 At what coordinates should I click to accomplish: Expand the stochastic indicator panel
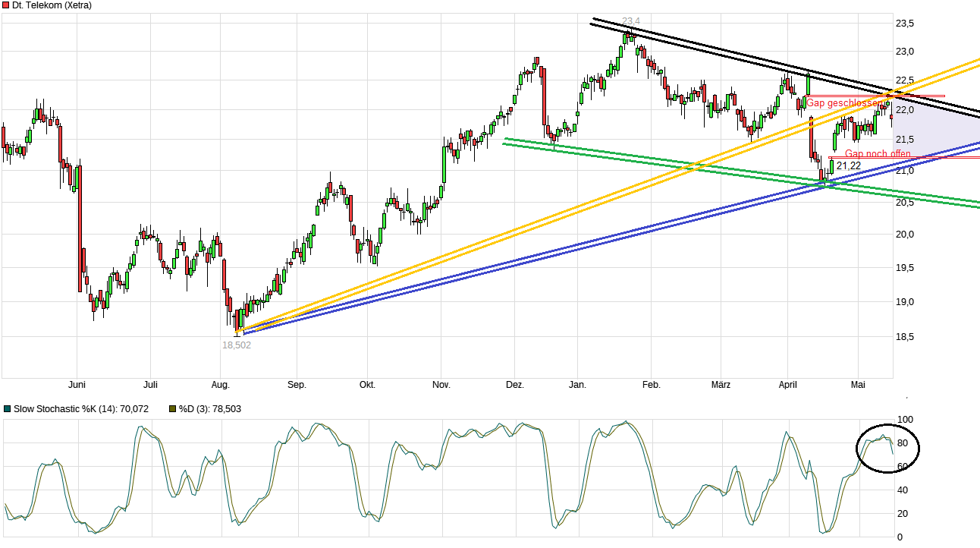[x=455, y=478]
